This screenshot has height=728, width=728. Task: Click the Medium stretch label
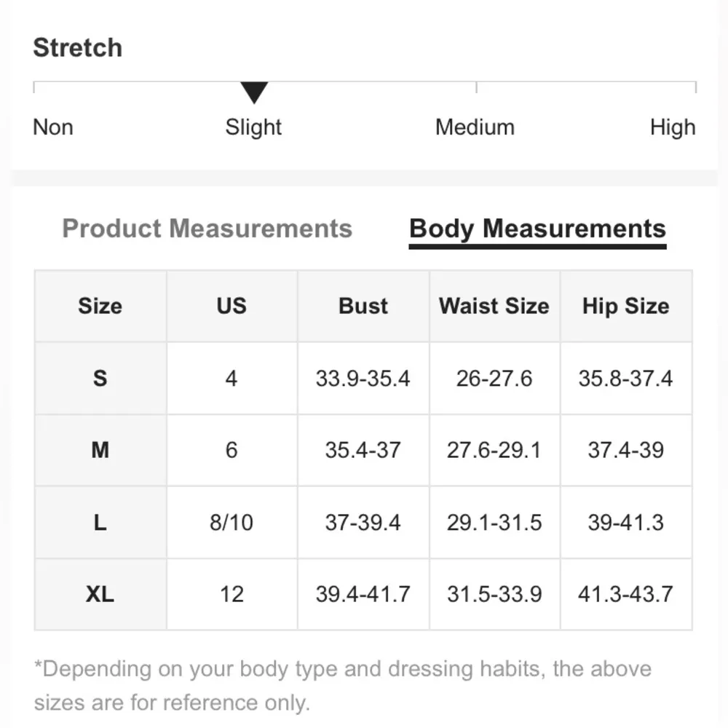(475, 127)
